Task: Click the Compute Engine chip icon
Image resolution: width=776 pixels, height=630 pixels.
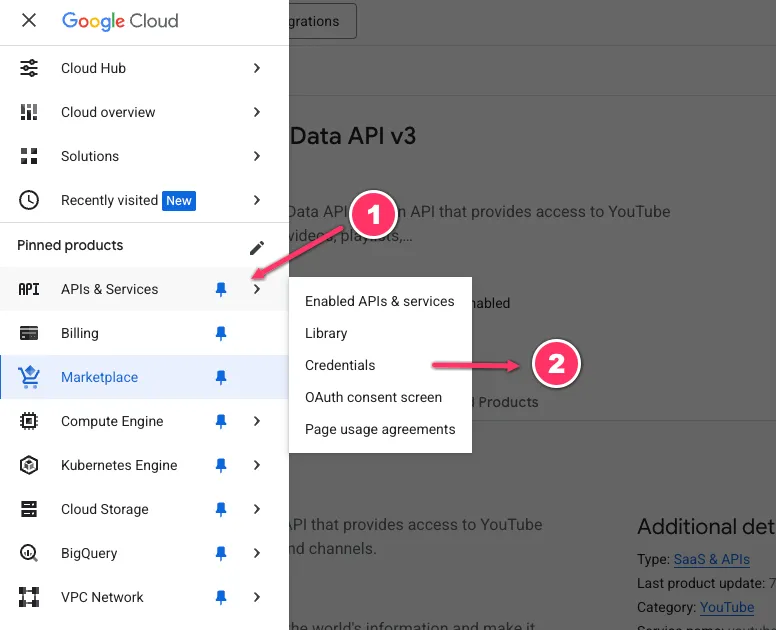Action: click(29, 421)
